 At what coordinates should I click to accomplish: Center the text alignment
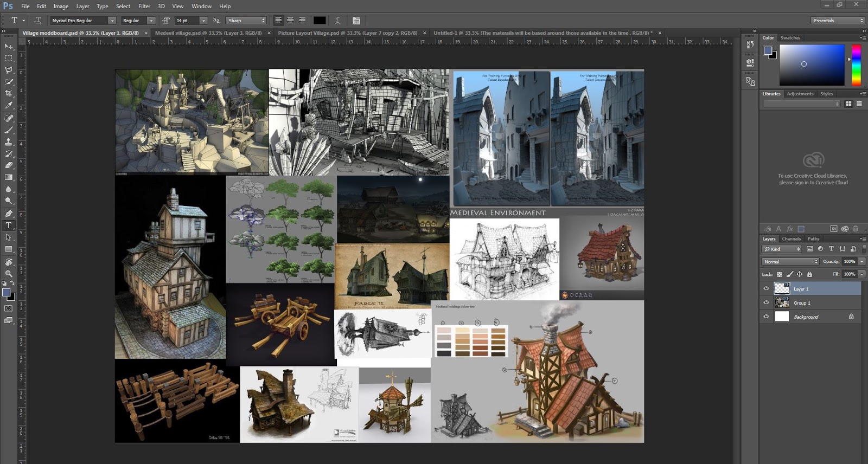click(x=290, y=21)
